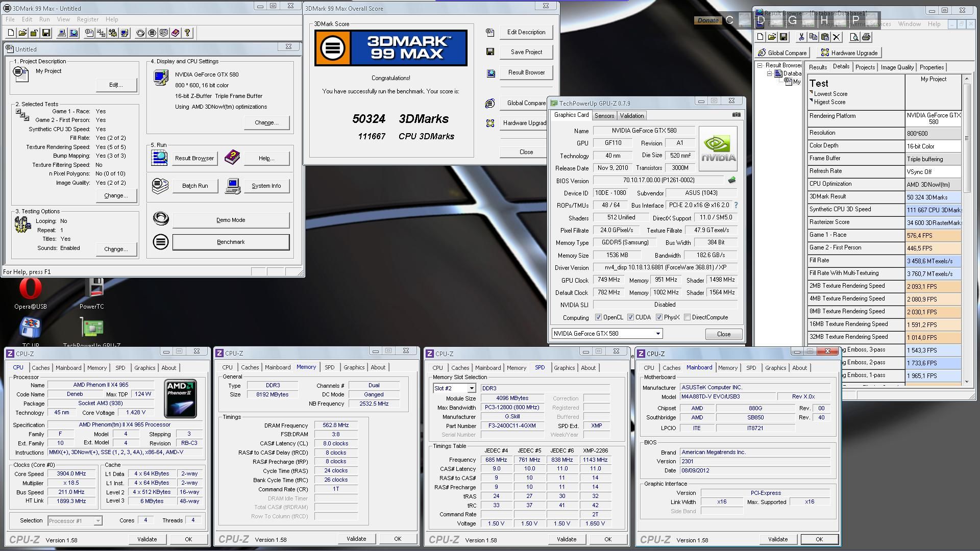Image resolution: width=980 pixels, height=551 pixels.
Task: Click Print Preview icon in Result Browser toolbar
Action: [x=854, y=37]
